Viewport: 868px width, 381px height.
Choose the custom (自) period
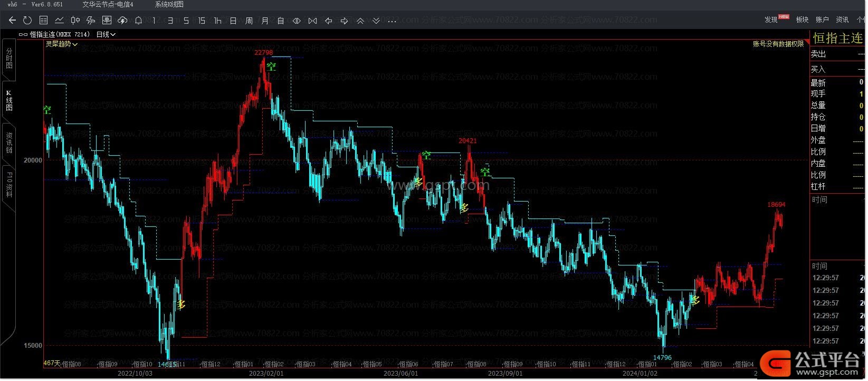pyautogui.click(x=281, y=21)
